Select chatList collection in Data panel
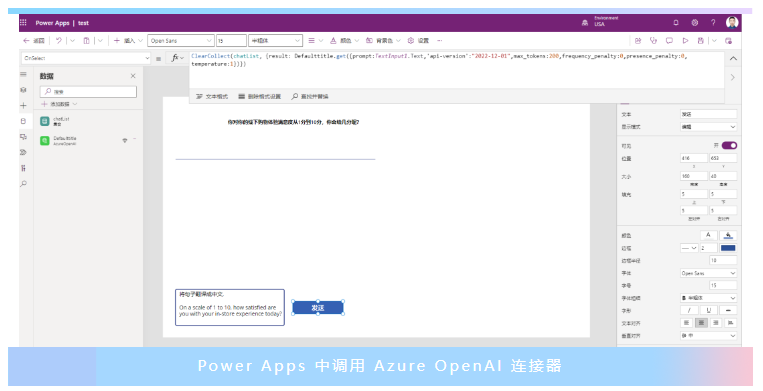Screen dimensions: 763x391 pyautogui.click(x=88, y=121)
